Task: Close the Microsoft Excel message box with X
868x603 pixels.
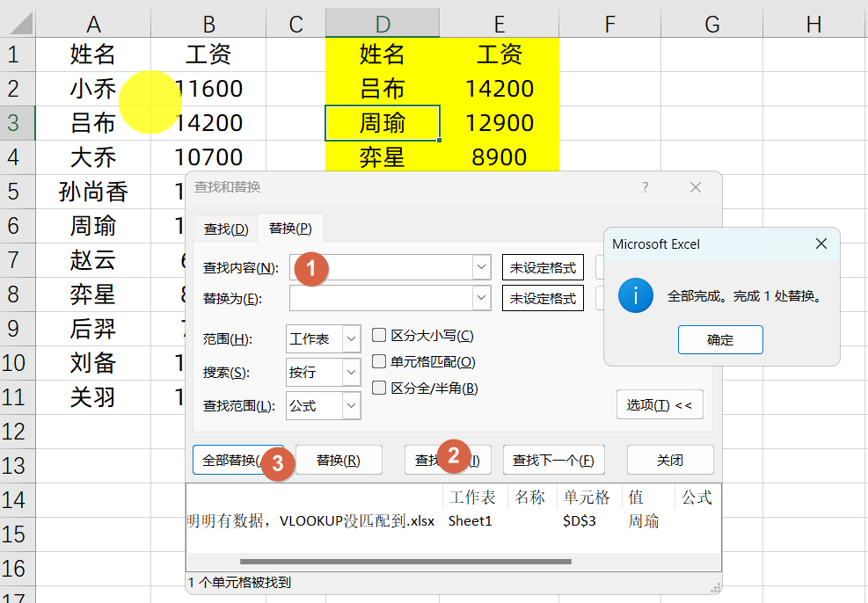Action: tap(821, 243)
